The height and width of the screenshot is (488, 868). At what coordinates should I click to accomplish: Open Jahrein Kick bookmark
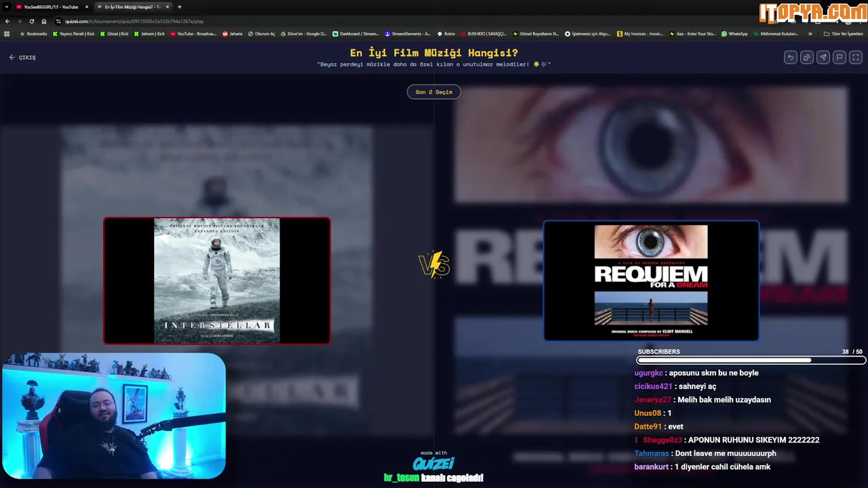tap(149, 33)
